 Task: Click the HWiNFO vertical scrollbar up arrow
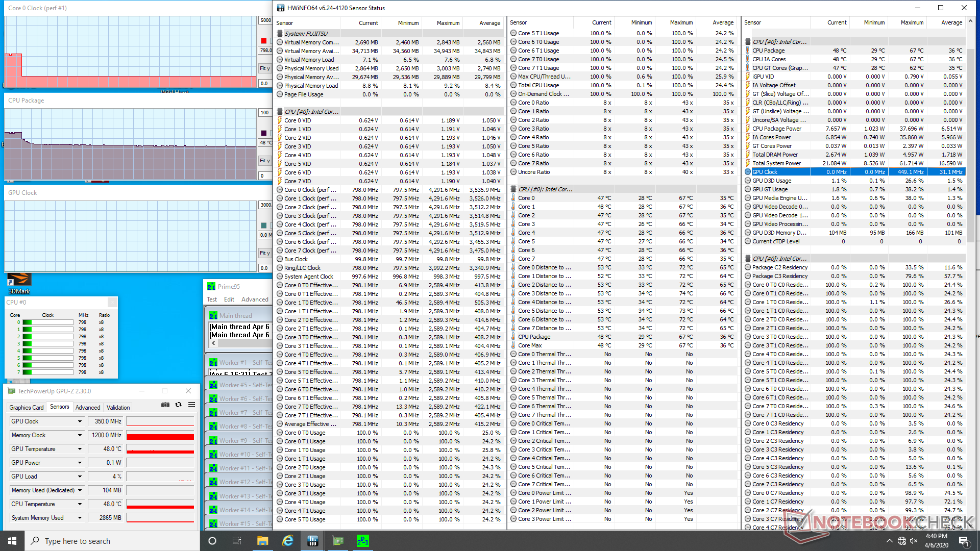tap(971, 22)
